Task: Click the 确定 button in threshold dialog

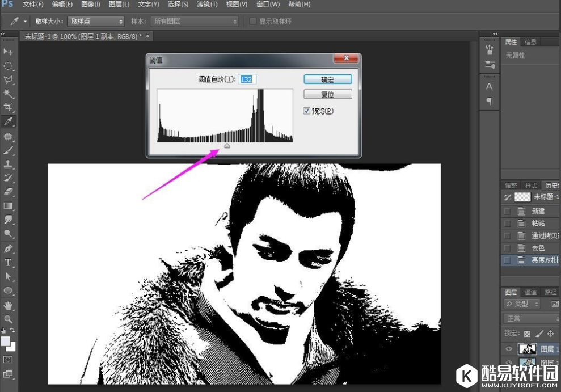Action: pos(328,79)
